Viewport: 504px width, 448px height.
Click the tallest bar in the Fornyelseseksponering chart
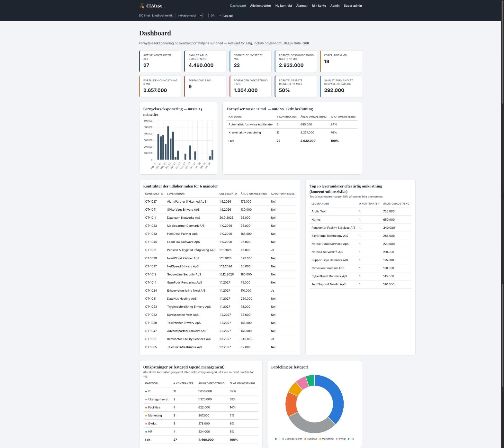pyautogui.click(x=168, y=143)
